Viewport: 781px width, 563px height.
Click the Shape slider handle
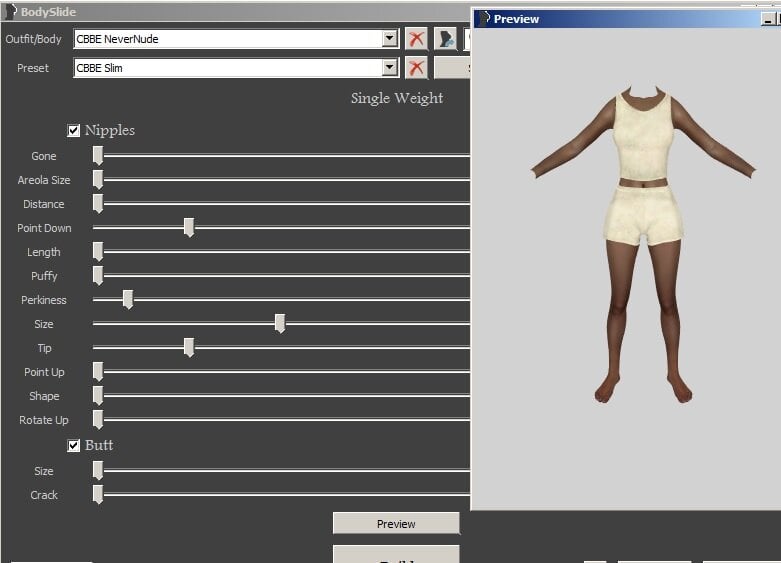(x=98, y=396)
